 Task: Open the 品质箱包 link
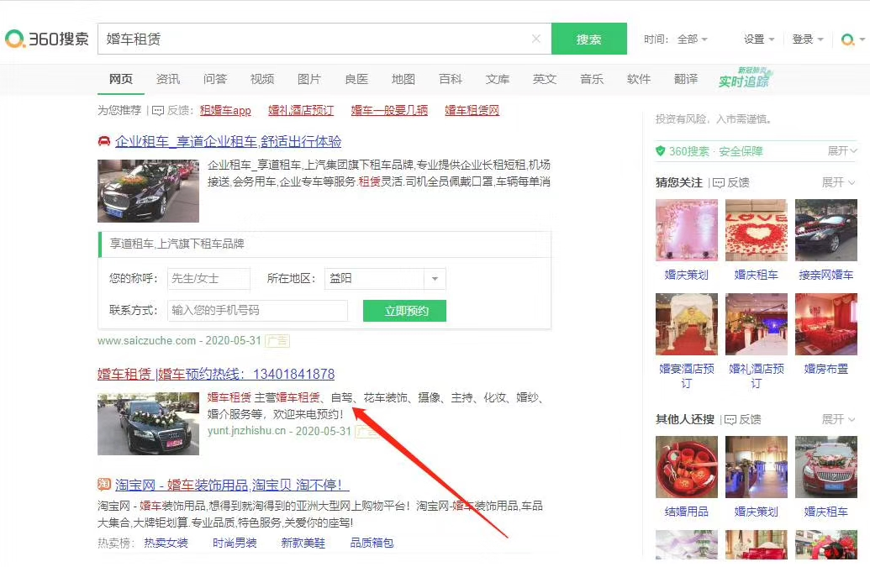(372, 543)
